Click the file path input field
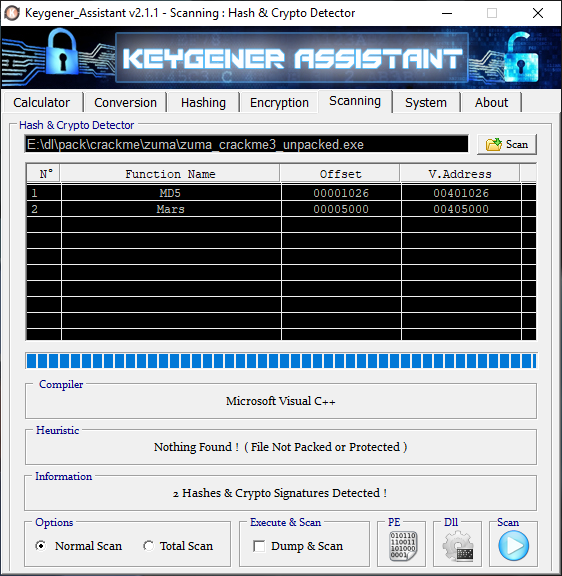562x576 pixels. click(x=246, y=144)
